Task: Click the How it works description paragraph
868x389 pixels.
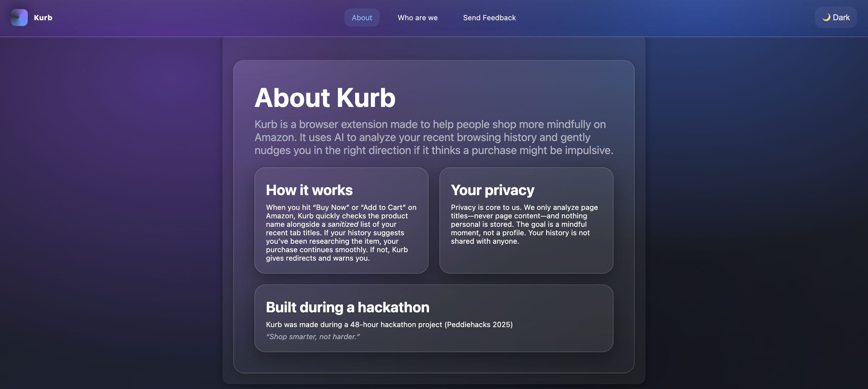Action: point(341,233)
